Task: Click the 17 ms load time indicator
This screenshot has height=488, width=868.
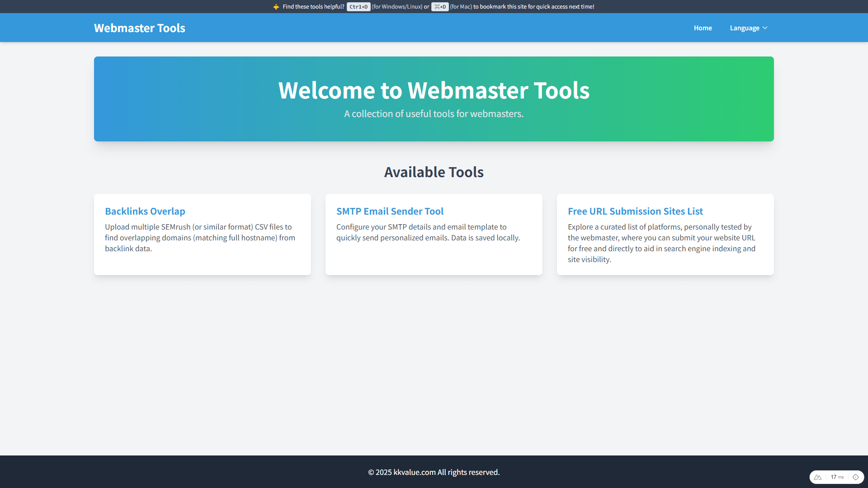Action: coord(837,477)
